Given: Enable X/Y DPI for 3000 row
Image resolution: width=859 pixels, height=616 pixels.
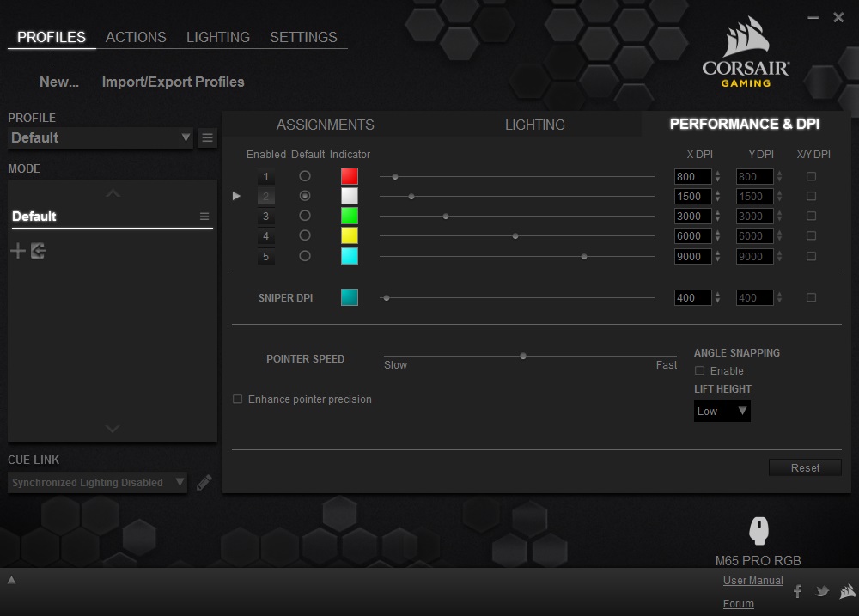Looking at the screenshot, I should click(812, 216).
